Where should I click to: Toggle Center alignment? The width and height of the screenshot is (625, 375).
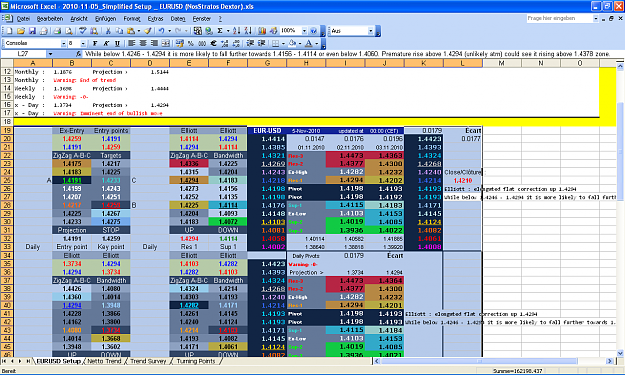coord(143,43)
